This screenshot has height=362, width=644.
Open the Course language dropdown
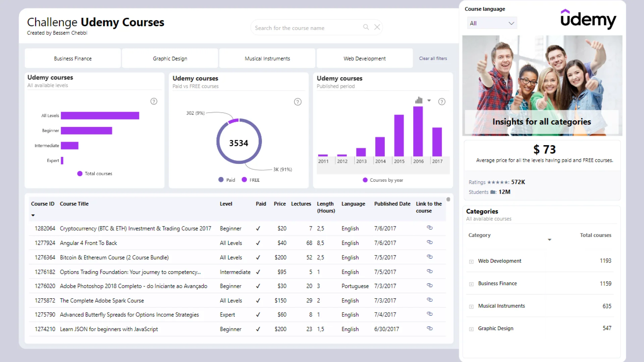point(492,23)
